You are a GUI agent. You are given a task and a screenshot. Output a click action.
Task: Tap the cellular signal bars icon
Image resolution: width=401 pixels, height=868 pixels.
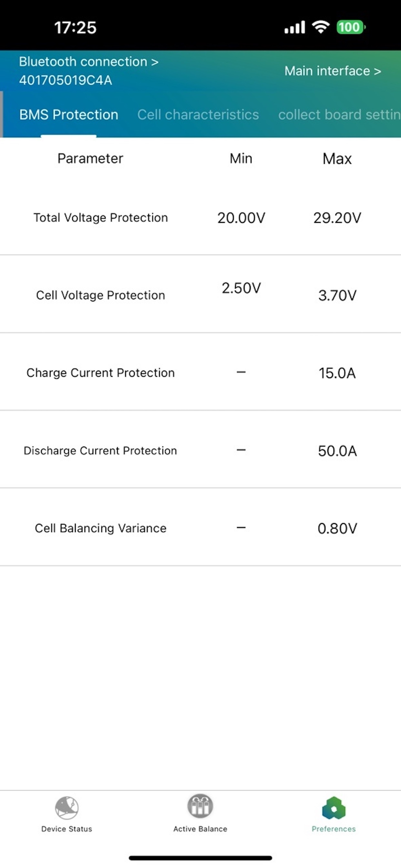coord(294,27)
